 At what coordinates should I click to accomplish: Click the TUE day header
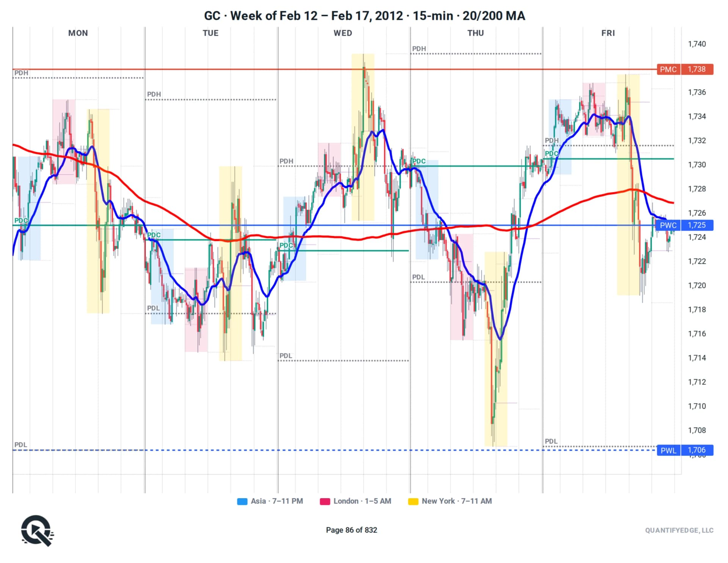point(210,33)
